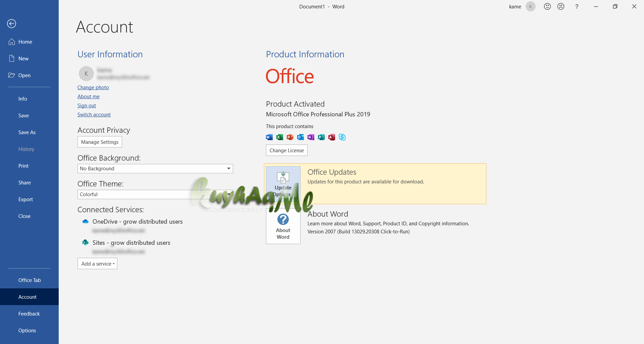The image size is (644, 344).
Task: Select Export in the sidebar
Action: pos(29,199)
